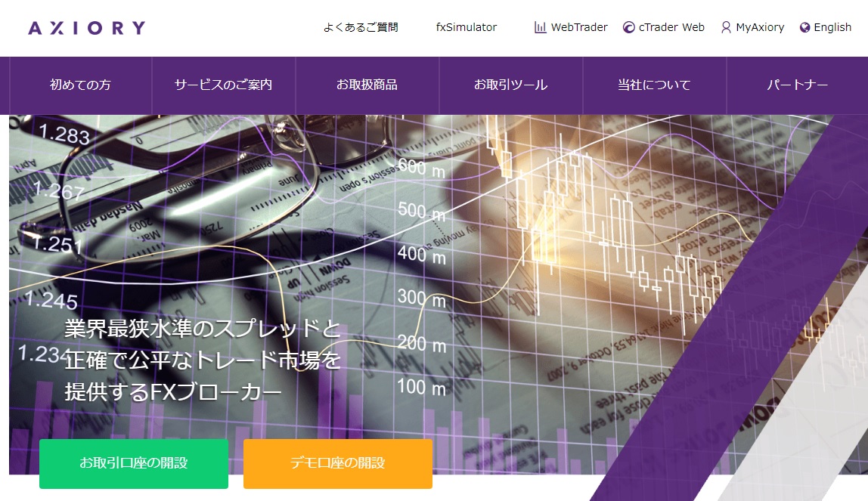Click the orange デモ口座の開設 button
Image resolution: width=868 pixels, height=501 pixels.
pos(337,463)
